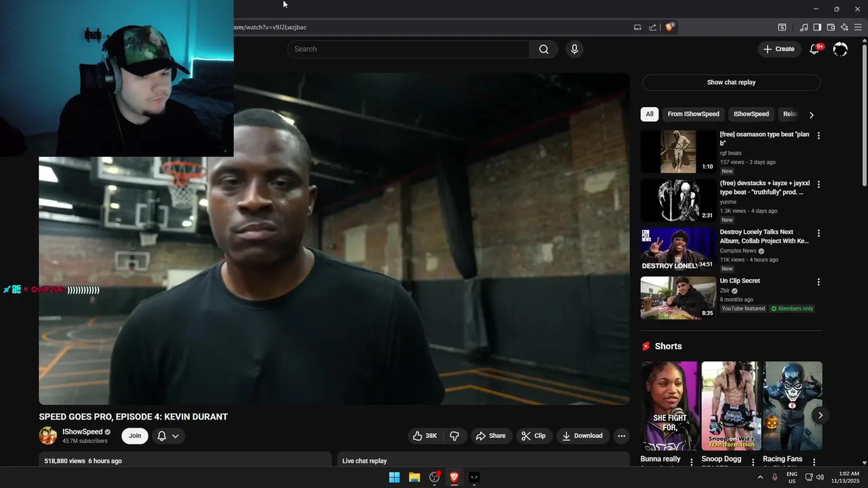Click the share page icon in address bar
Screen dimensions: 868x488
click(652, 27)
